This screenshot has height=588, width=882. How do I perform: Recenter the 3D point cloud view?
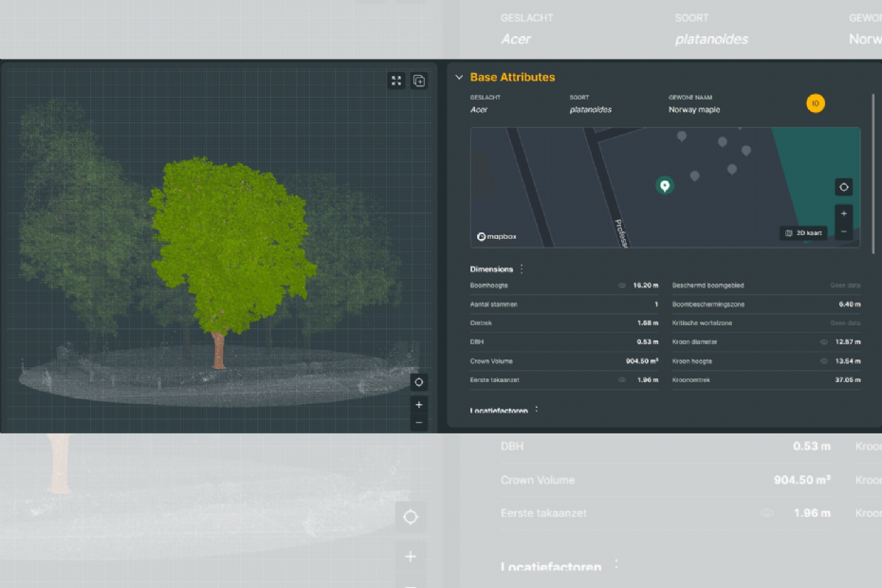coord(419,382)
